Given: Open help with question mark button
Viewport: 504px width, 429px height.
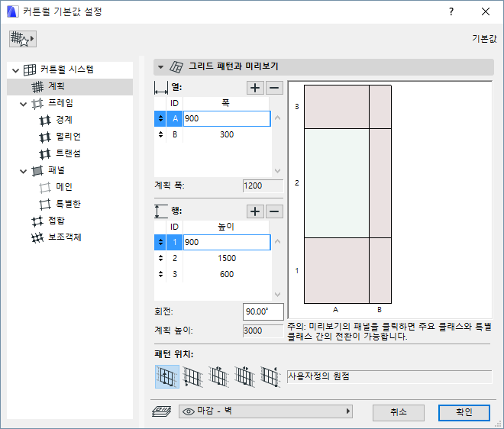Looking at the screenshot, I should tap(451, 11).
